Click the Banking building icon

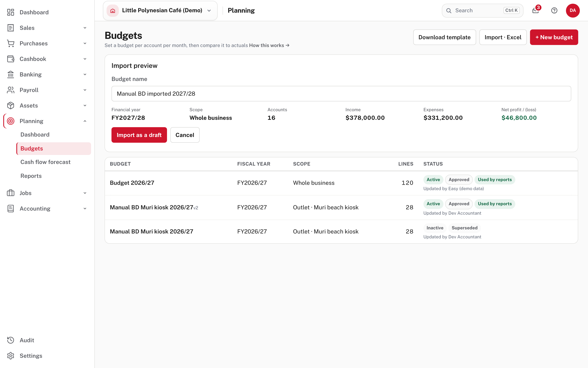coord(10,74)
